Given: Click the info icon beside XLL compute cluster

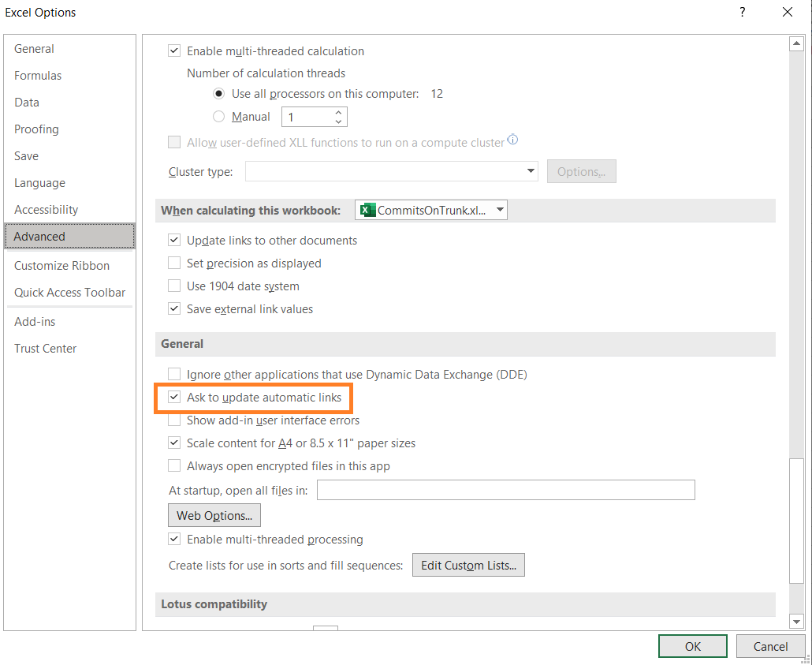Looking at the screenshot, I should pos(513,140).
